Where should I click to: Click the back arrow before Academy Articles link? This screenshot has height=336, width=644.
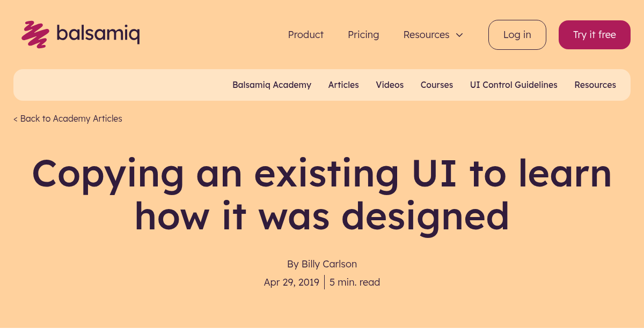(x=15, y=118)
